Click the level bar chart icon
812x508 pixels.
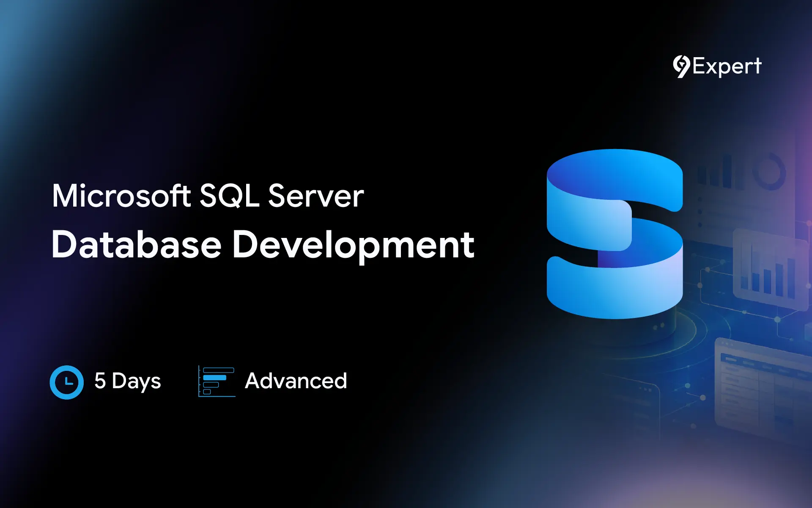tap(217, 381)
